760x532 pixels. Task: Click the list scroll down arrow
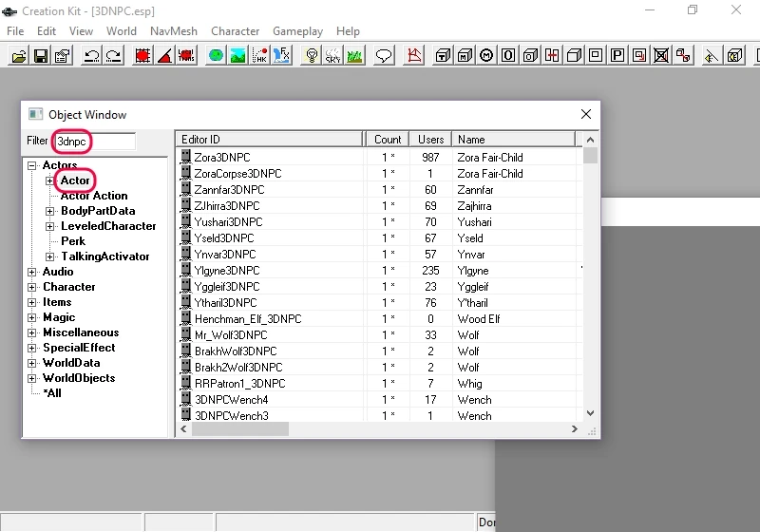590,413
